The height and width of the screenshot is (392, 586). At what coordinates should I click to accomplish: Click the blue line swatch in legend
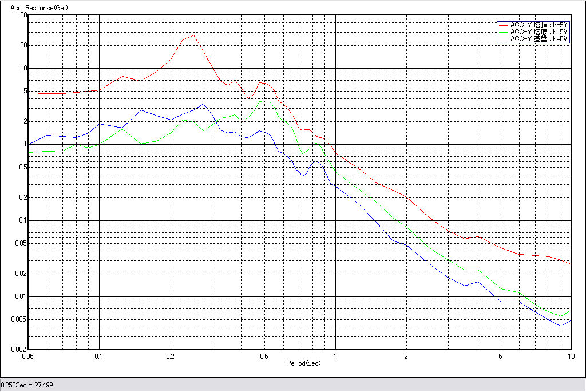point(504,39)
